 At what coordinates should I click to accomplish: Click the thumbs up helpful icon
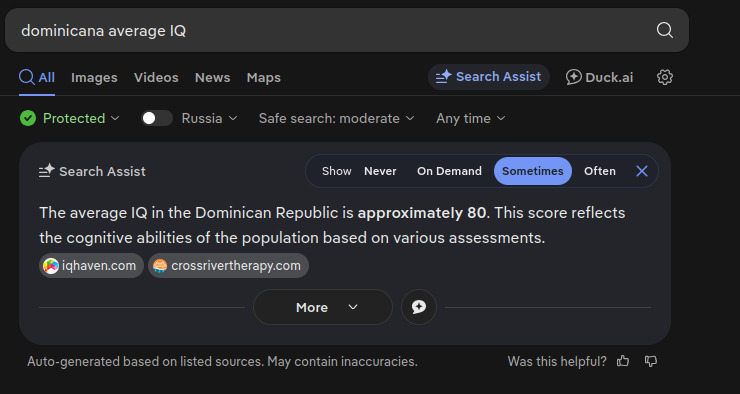(x=623, y=361)
